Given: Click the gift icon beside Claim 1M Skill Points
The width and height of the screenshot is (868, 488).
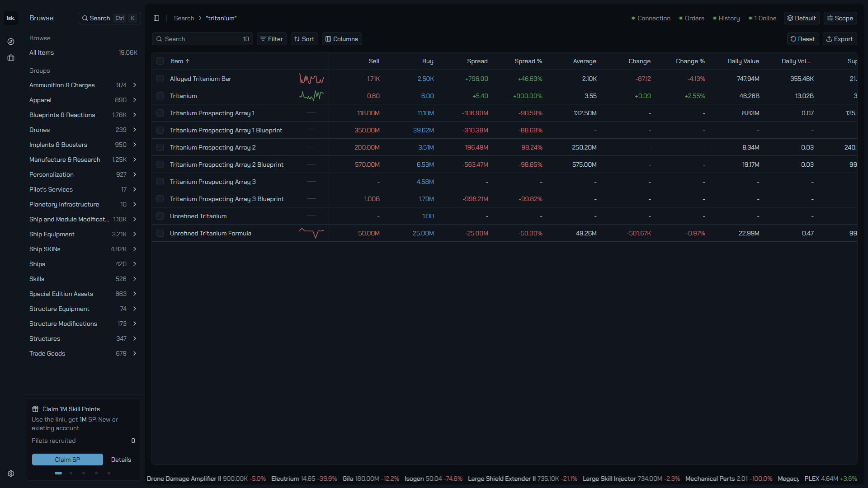Looking at the screenshot, I should click(35, 409).
